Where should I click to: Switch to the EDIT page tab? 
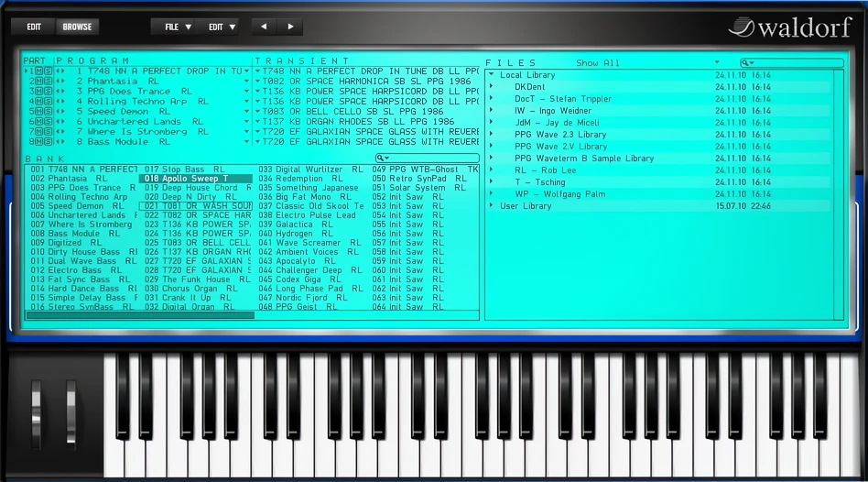coord(34,27)
